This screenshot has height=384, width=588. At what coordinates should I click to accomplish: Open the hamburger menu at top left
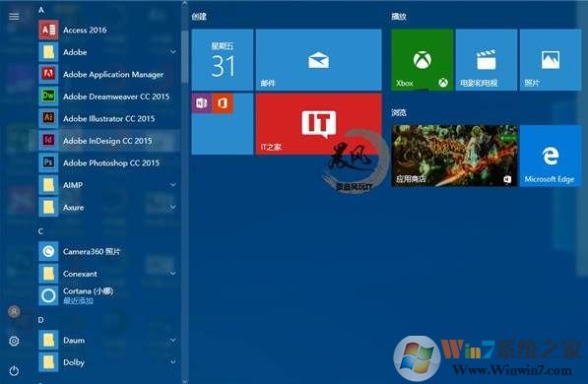(x=14, y=16)
